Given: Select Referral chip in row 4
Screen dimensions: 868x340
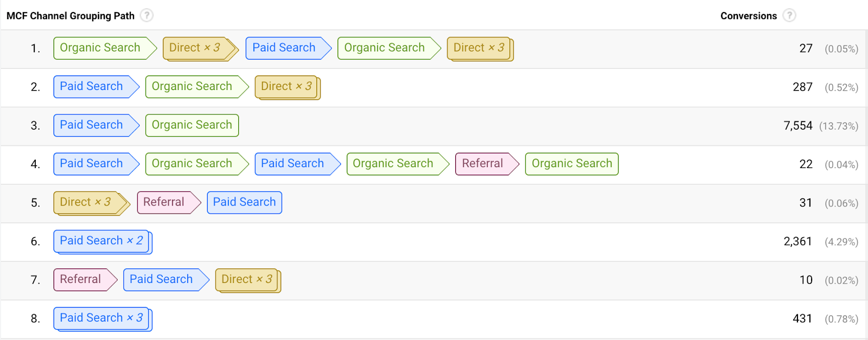Looking at the screenshot, I should [x=483, y=164].
